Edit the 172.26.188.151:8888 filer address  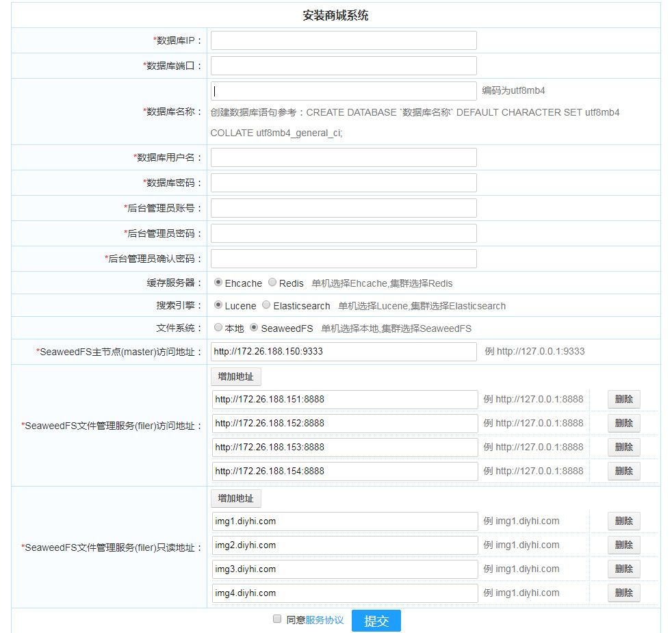[345, 400]
